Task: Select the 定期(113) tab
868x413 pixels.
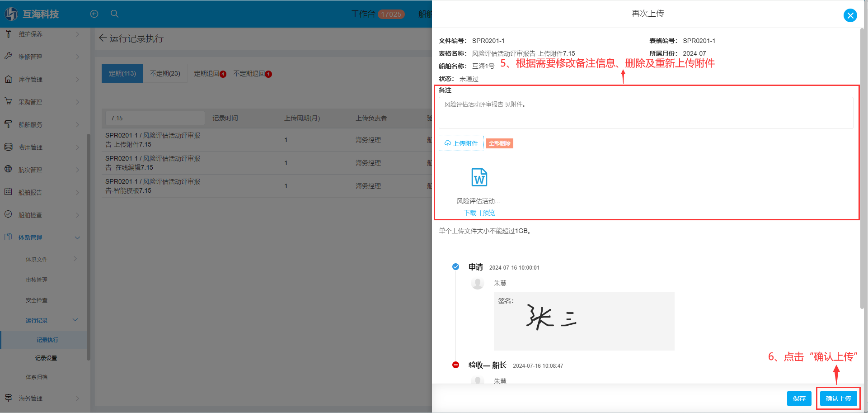Action: pos(122,73)
